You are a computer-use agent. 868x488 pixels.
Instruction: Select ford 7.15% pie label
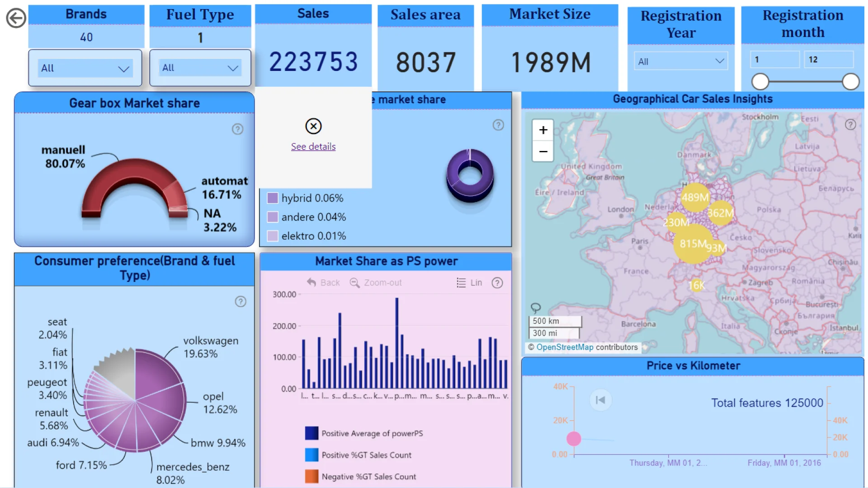[81, 465]
